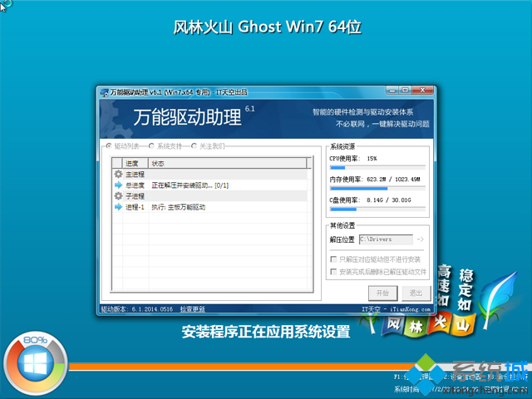Click the 开始 button
The width and height of the screenshot is (532, 399).
[x=382, y=293]
